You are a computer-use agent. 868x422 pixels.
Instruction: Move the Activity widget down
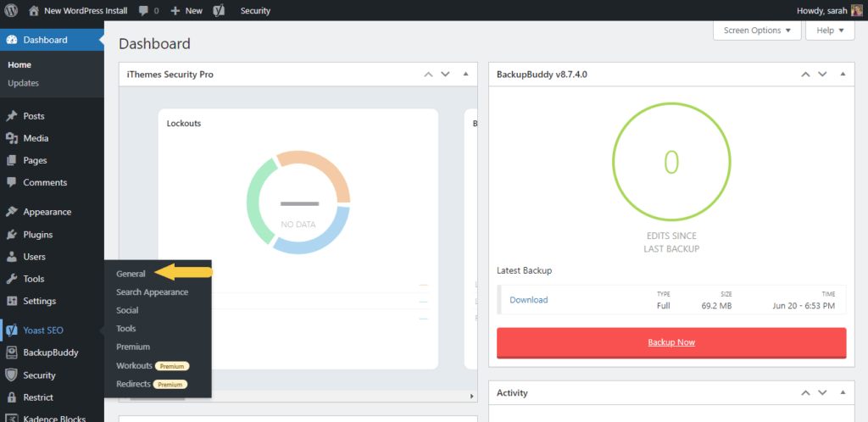coord(822,392)
